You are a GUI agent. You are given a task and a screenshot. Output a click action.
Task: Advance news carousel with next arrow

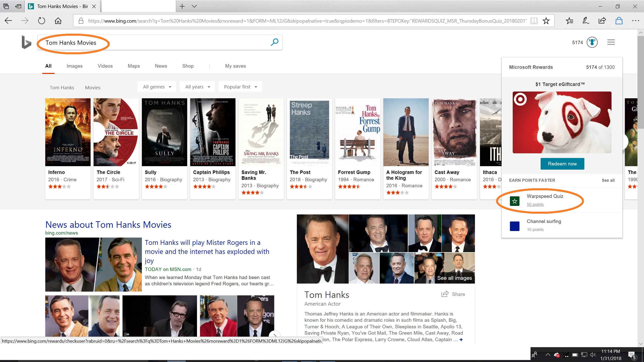point(275,335)
